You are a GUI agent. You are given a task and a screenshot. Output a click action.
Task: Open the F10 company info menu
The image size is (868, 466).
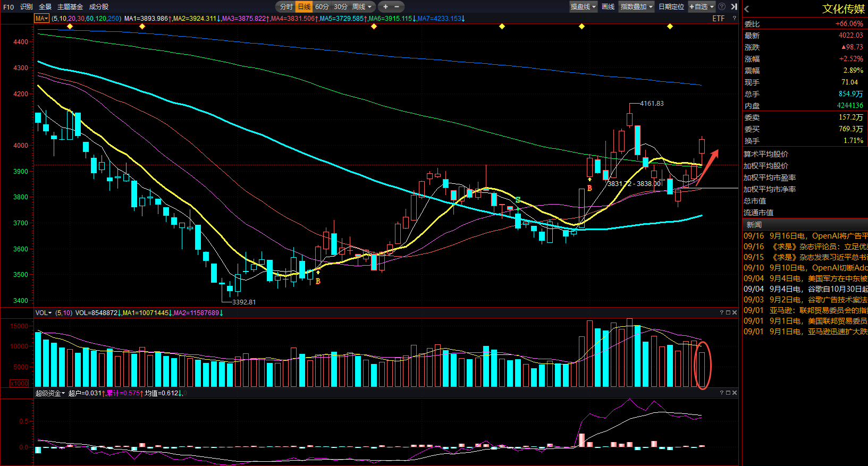(9, 7)
